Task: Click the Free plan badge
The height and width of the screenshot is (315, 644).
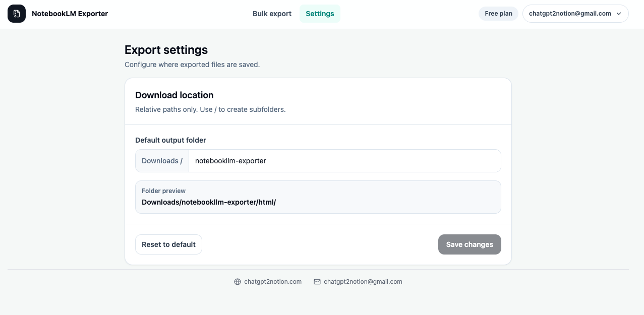Action: pyautogui.click(x=498, y=14)
